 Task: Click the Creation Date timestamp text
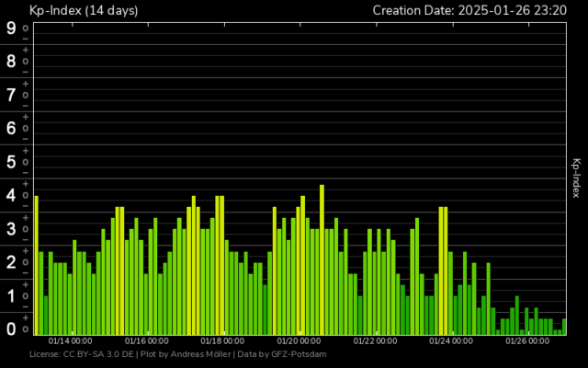469,10
